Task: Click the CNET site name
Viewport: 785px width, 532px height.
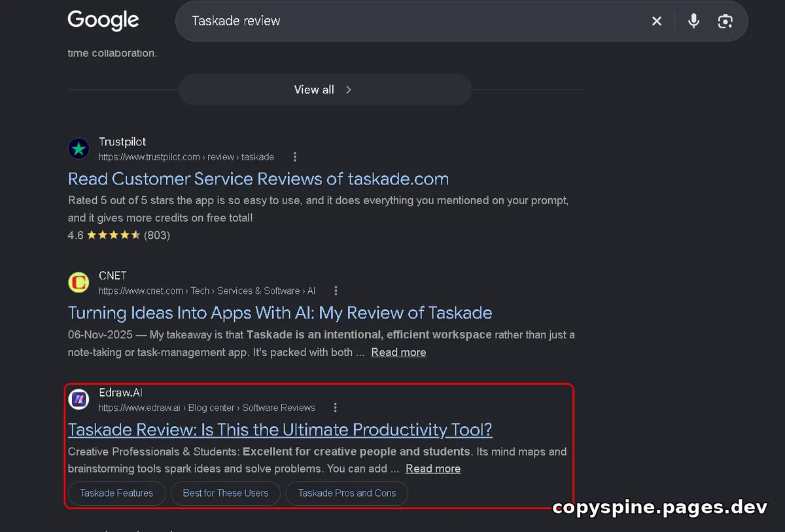Action: pyautogui.click(x=113, y=275)
